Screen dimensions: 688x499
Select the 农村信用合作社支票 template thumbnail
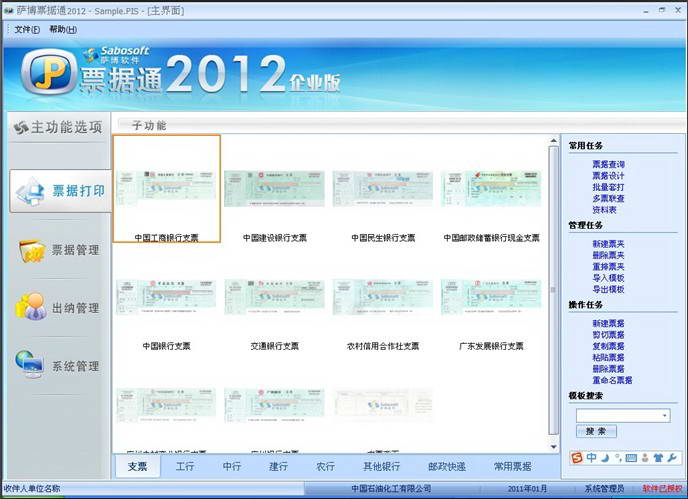point(383,297)
